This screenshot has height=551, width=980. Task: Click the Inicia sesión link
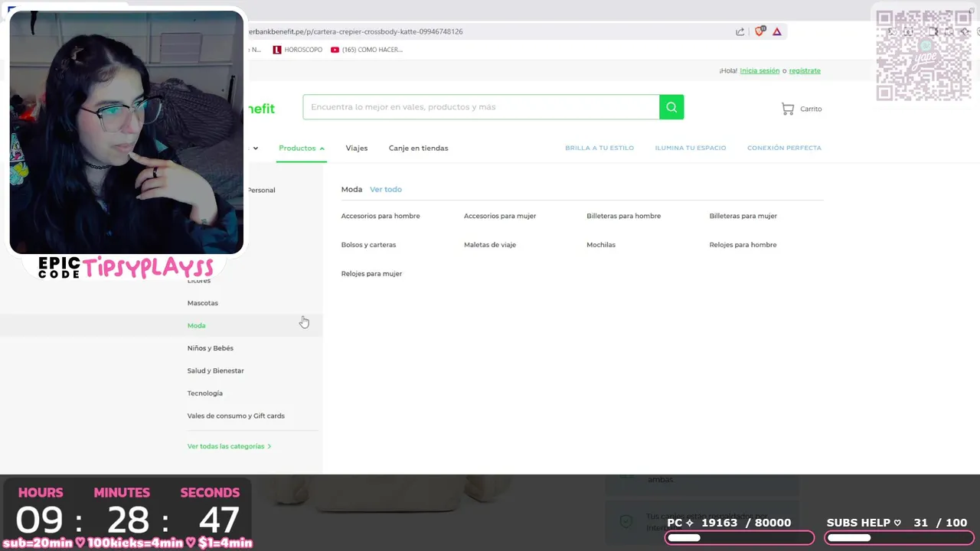[759, 70]
